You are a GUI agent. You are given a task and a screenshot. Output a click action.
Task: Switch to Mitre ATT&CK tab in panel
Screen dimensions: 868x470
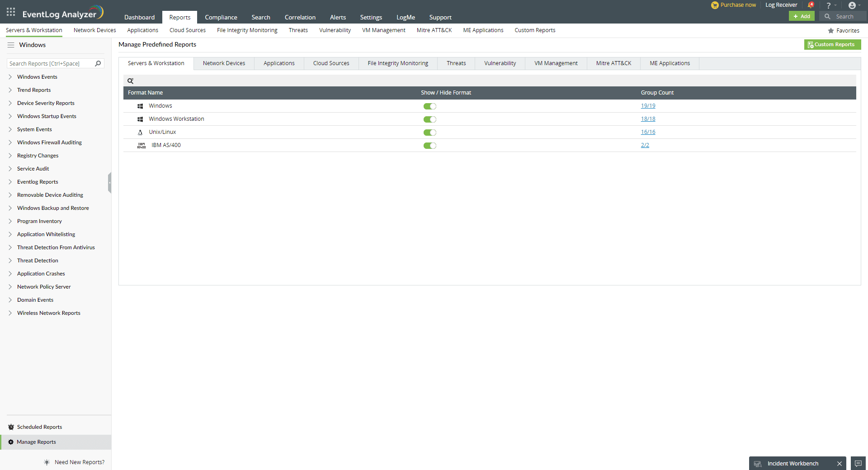pos(613,63)
